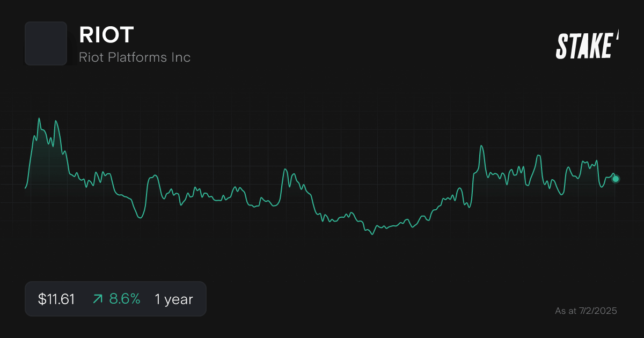Click the highest peak of the green line
This screenshot has width=644, height=338.
pos(40,118)
